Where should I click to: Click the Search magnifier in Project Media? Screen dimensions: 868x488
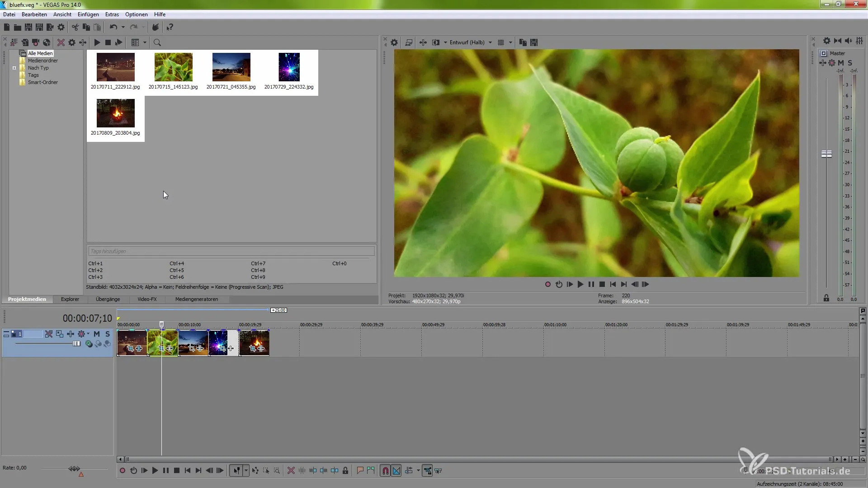pos(157,42)
